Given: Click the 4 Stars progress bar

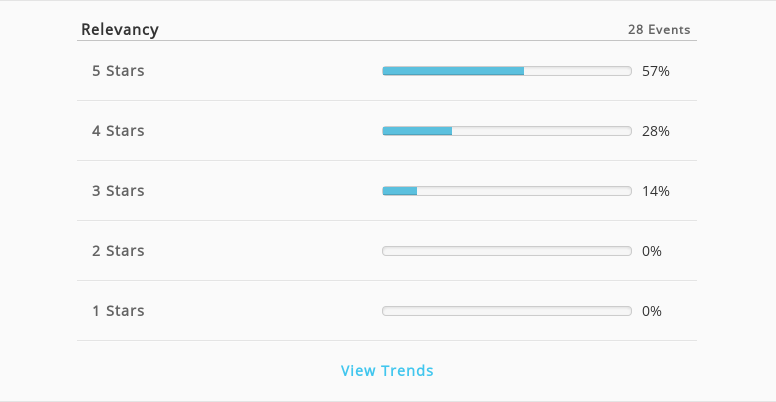Looking at the screenshot, I should (507, 131).
